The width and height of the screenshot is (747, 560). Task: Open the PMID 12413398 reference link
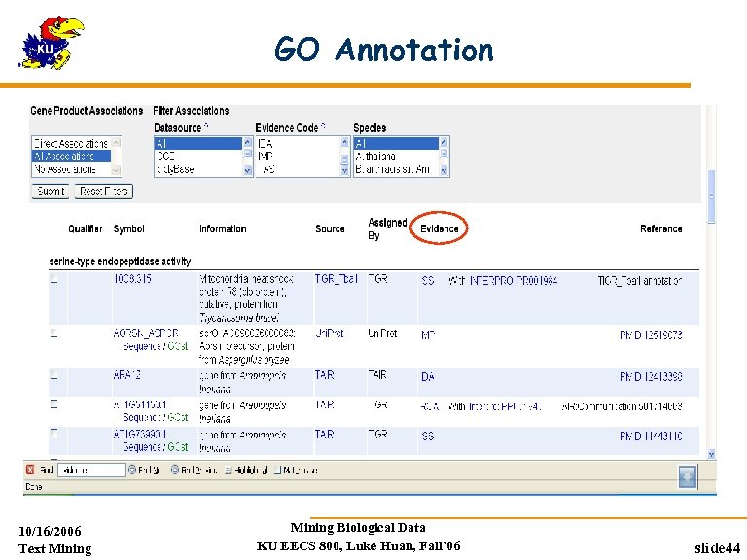(651, 377)
